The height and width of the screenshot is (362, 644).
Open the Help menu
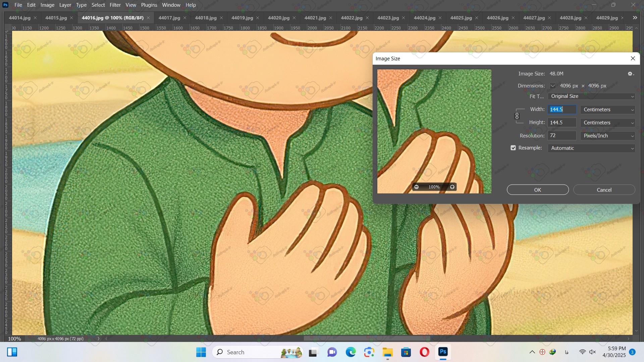tap(191, 5)
